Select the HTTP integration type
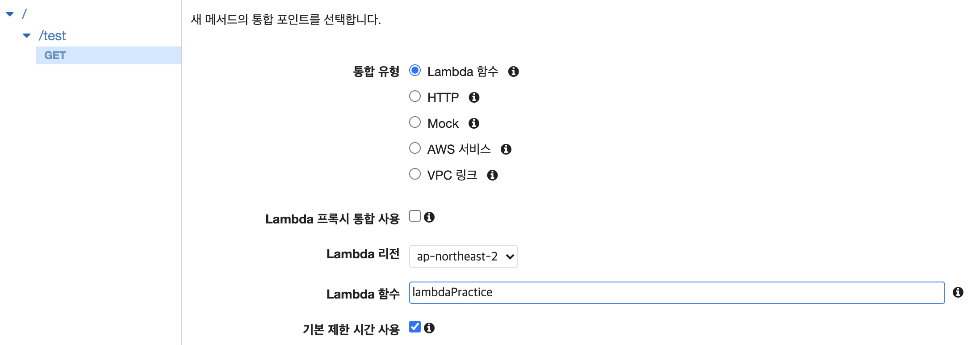Screen dimensions: 980x345 click(415, 97)
